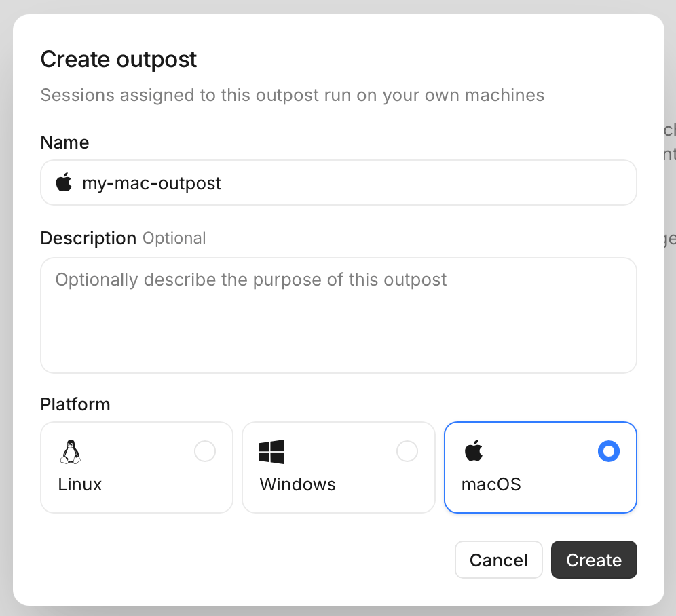Select the Windows radio button

(407, 451)
